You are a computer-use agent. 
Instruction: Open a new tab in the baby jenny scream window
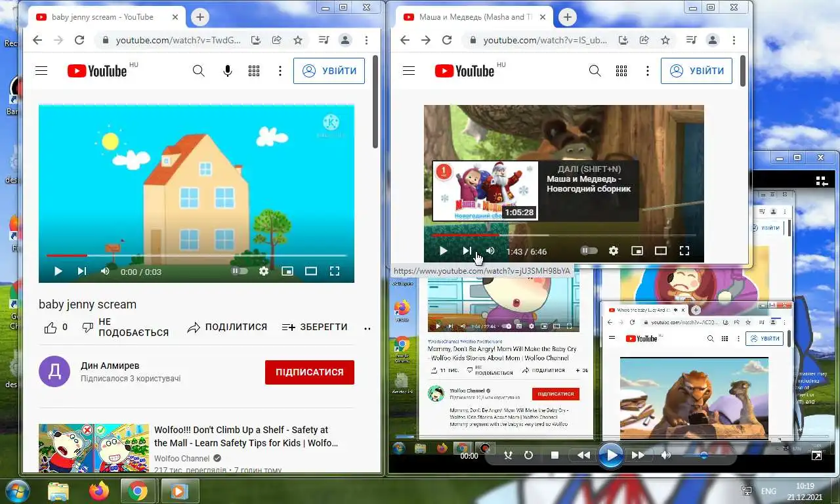[x=200, y=17]
